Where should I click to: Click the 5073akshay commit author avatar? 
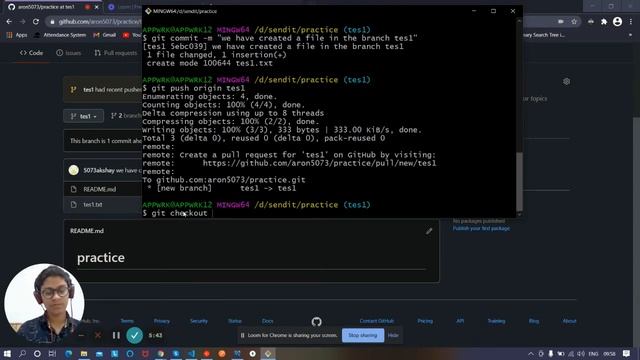[x=73, y=170]
